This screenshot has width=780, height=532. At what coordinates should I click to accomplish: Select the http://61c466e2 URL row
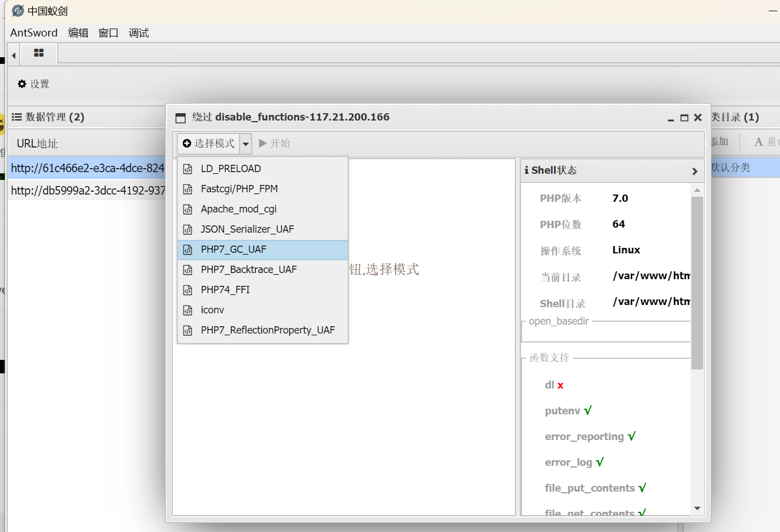(x=87, y=168)
